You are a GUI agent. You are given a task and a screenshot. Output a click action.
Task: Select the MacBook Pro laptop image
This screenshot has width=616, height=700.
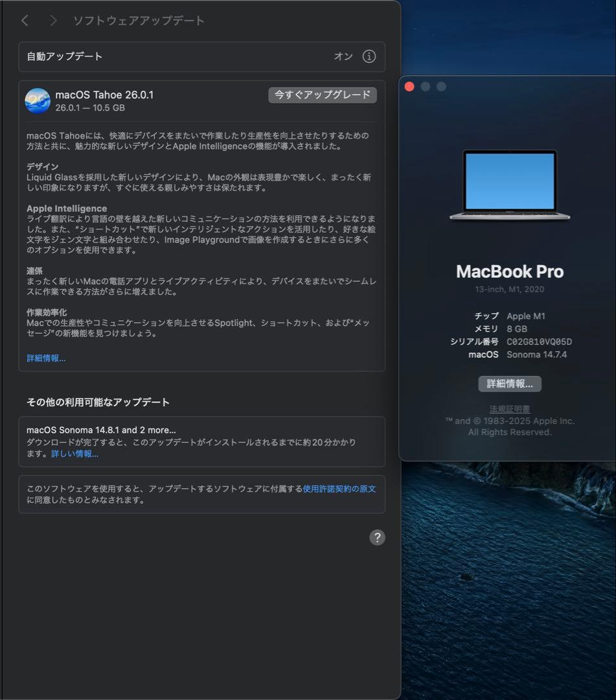(509, 183)
